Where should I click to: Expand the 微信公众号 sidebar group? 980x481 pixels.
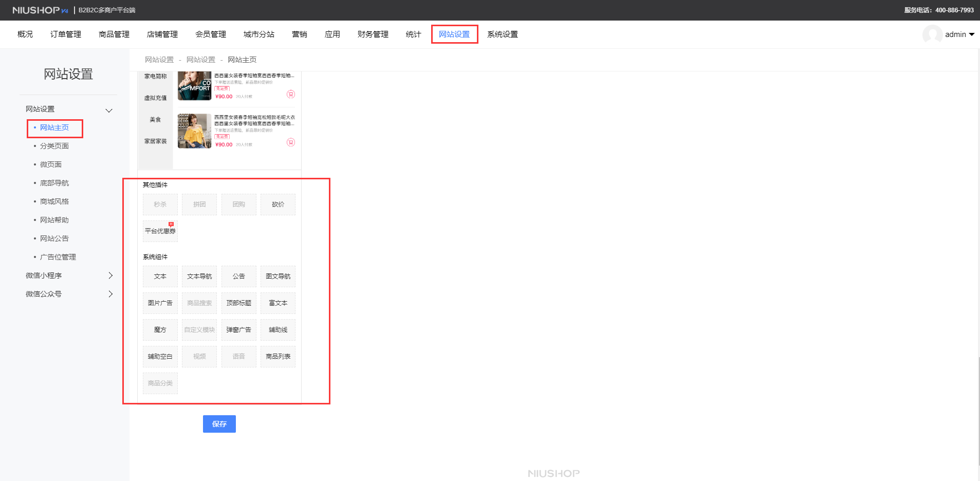tap(110, 294)
